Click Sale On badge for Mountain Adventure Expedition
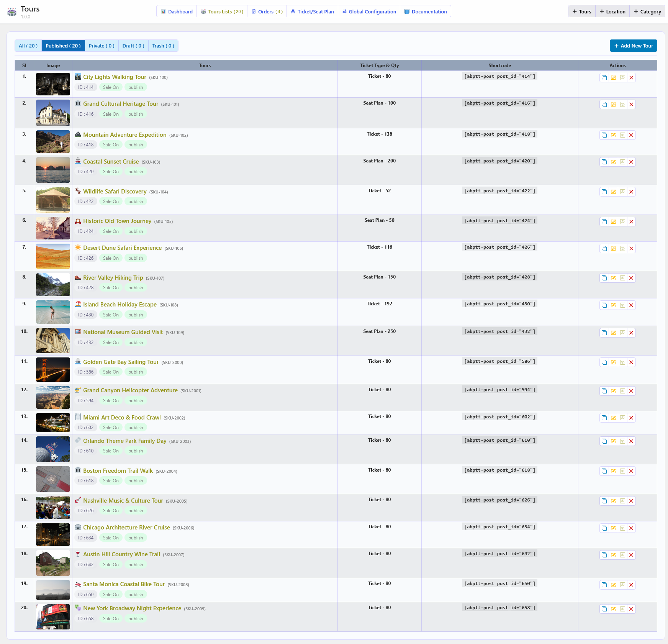The image size is (668, 644). (x=111, y=145)
